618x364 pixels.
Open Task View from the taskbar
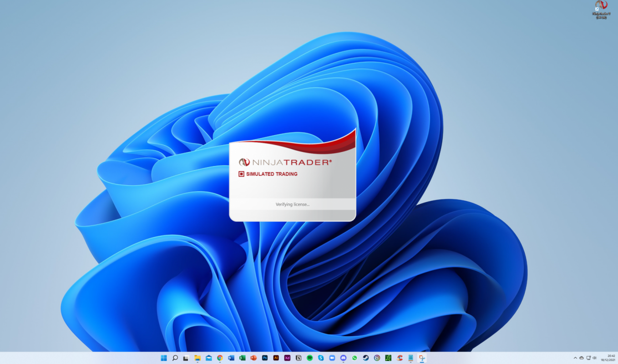pos(186,358)
